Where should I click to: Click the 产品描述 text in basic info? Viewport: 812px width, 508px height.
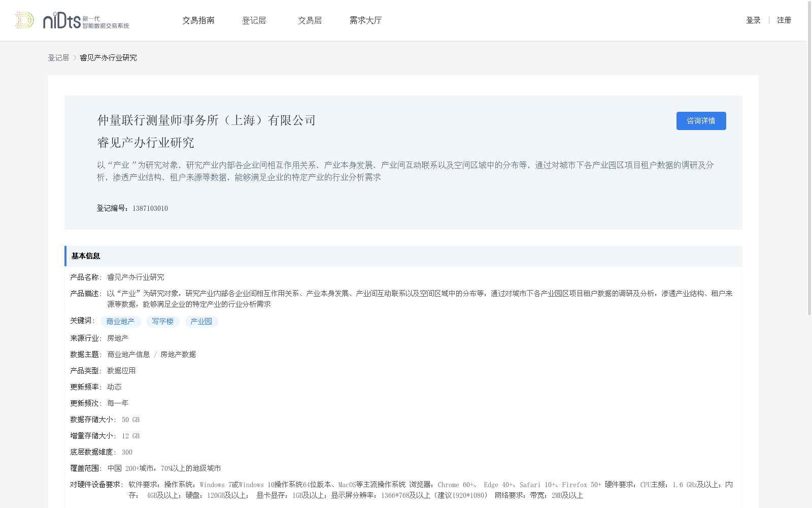click(420, 299)
